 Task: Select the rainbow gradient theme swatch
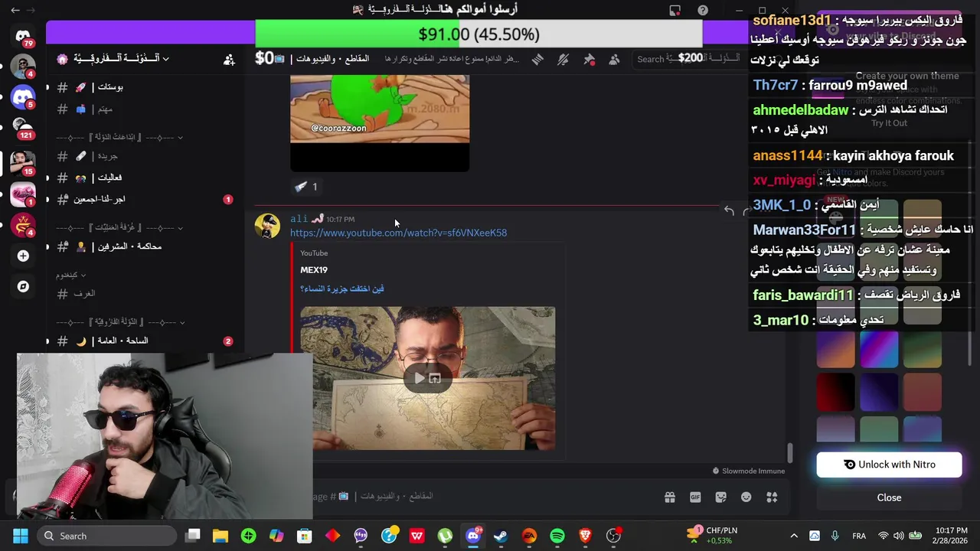(x=878, y=349)
